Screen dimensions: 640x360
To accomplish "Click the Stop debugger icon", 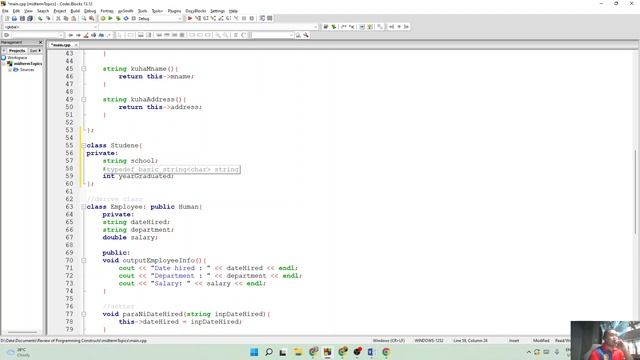I will point(252,18).
